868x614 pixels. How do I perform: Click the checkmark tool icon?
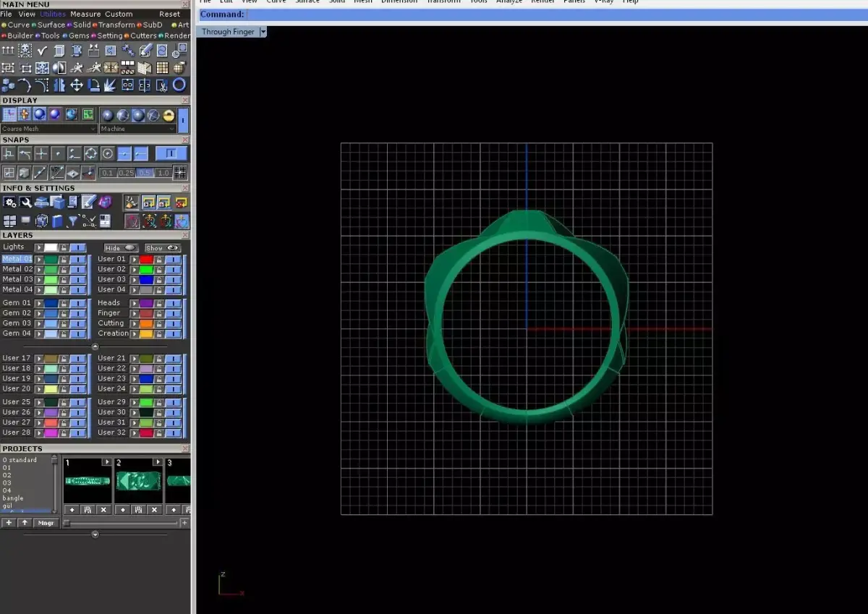click(42, 51)
